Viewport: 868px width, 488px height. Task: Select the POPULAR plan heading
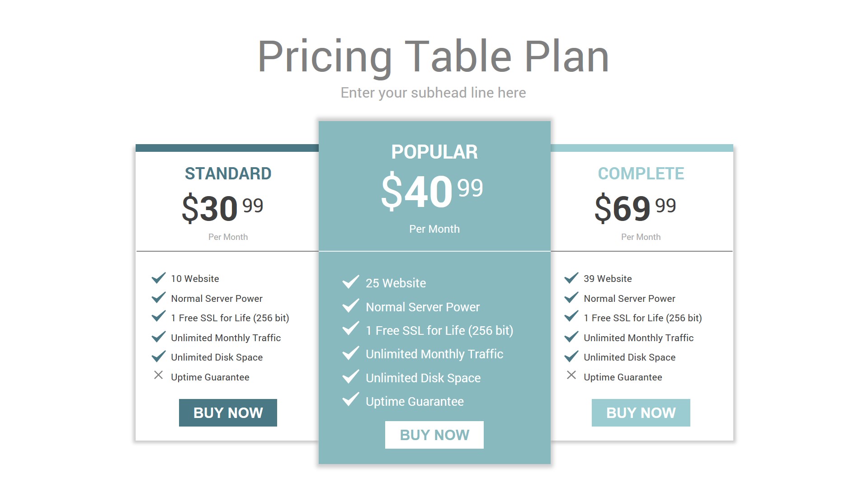click(434, 152)
